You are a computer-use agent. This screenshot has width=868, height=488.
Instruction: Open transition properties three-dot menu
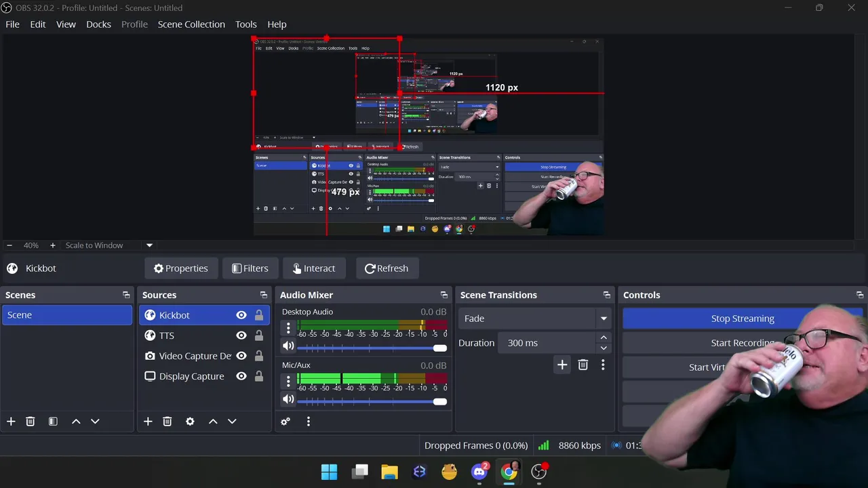pos(603,365)
